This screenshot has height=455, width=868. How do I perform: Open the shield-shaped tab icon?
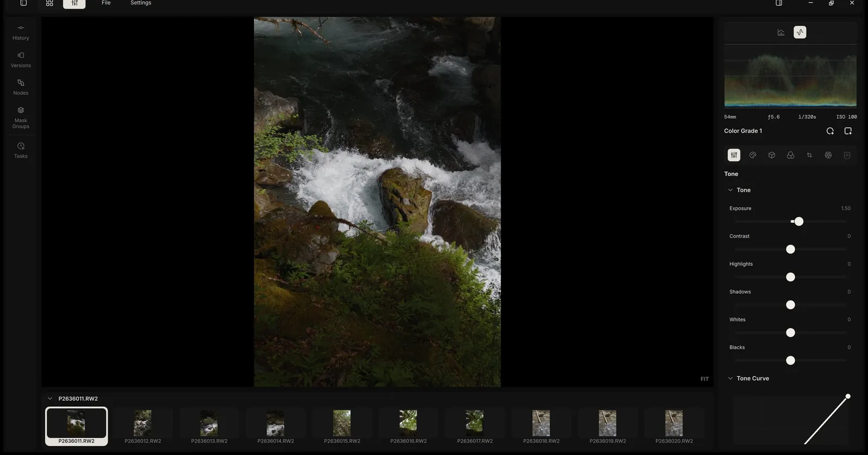[847, 155]
